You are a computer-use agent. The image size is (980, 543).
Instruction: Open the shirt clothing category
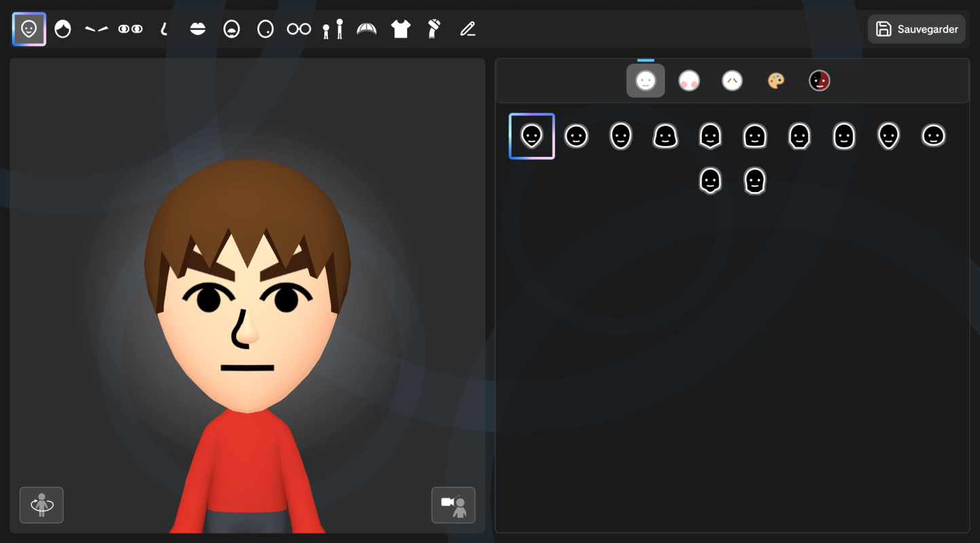point(400,29)
